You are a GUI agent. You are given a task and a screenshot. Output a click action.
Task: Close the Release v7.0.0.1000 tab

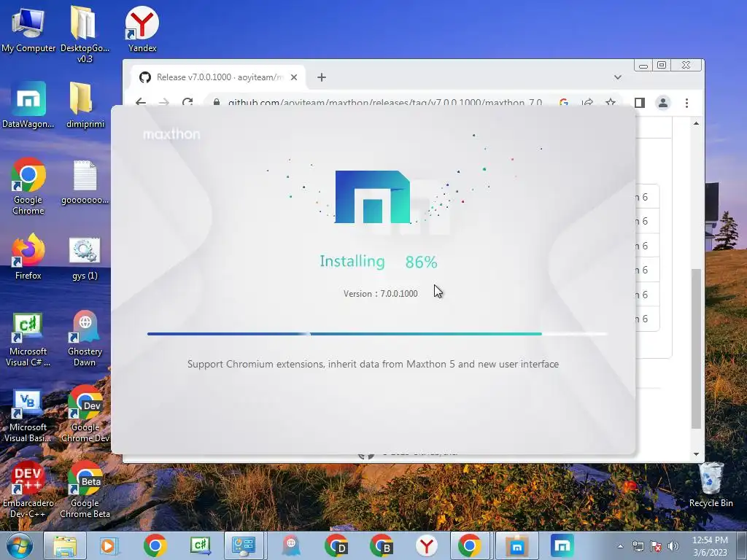point(294,77)
